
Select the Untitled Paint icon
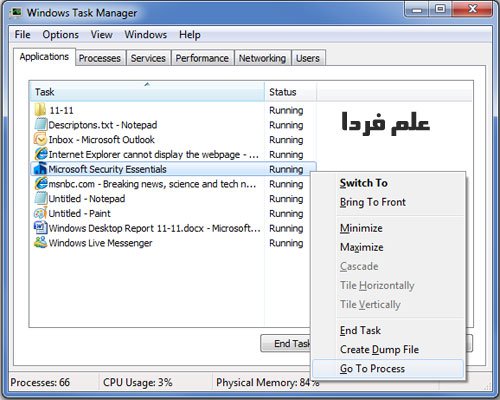(40, 213)
